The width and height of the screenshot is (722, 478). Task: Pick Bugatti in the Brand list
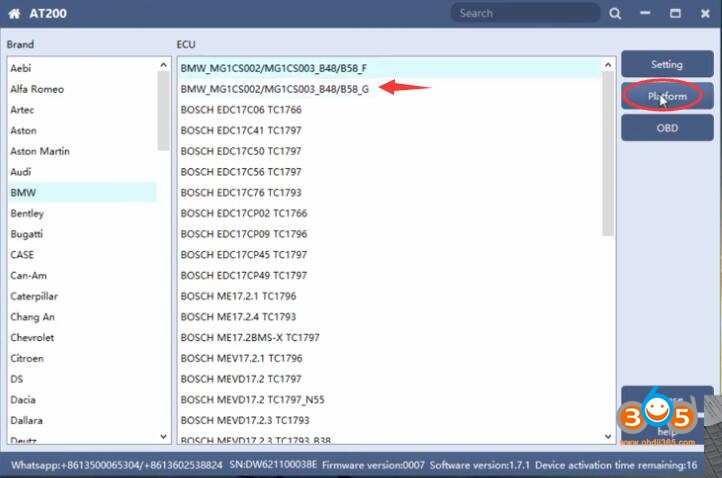(x=82, y=234)
